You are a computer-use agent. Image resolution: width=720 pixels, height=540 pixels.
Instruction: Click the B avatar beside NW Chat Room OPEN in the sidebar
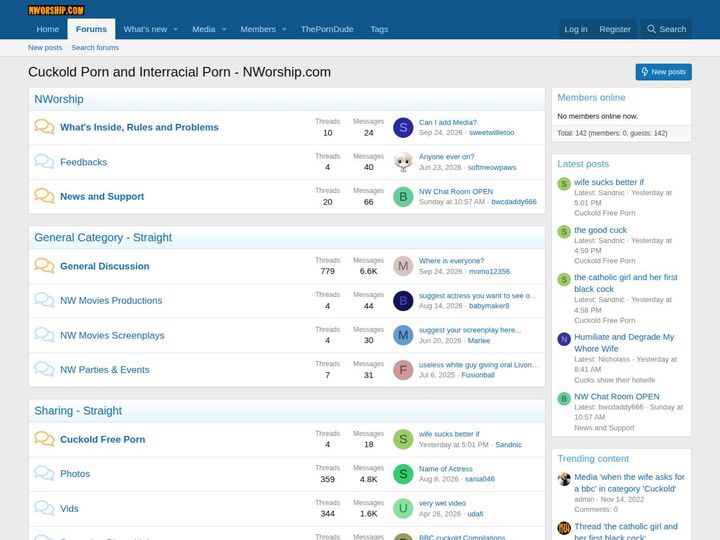pos(564,399)
